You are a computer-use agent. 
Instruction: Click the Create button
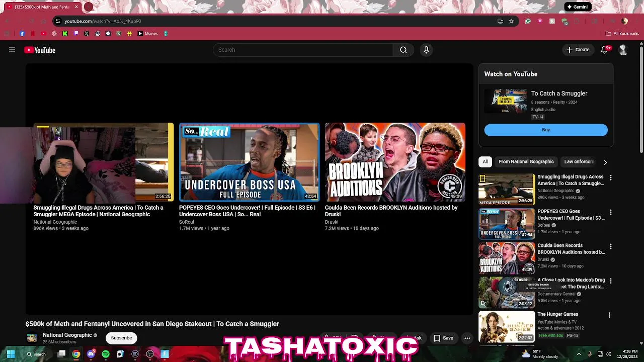click(x=578, y=50)
